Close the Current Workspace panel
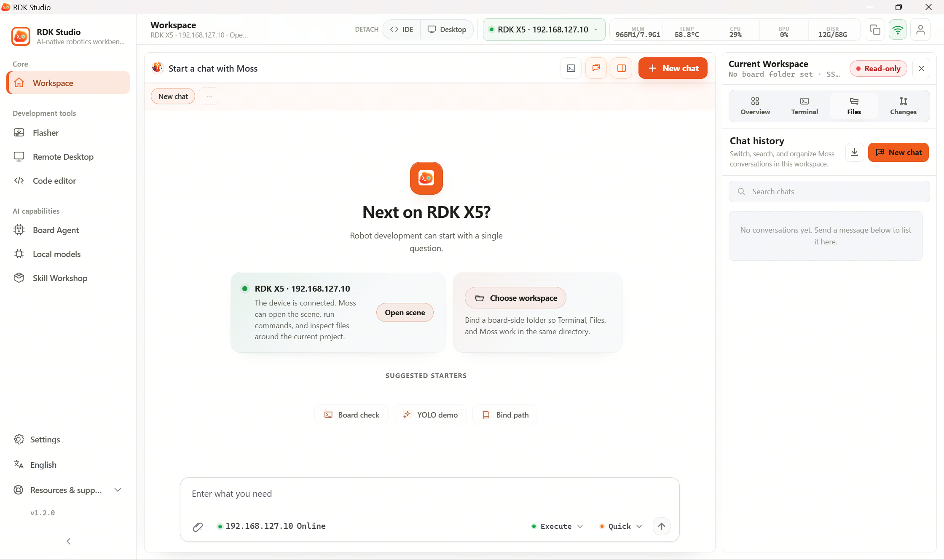This screenshot has height=560, width=944. point(921,69)
